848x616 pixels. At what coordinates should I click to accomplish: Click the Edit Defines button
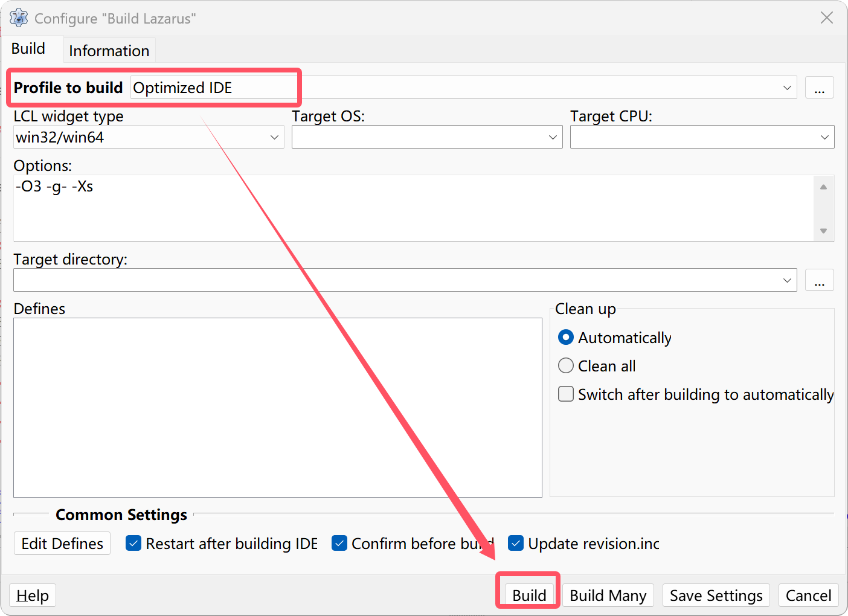[62, 544]
